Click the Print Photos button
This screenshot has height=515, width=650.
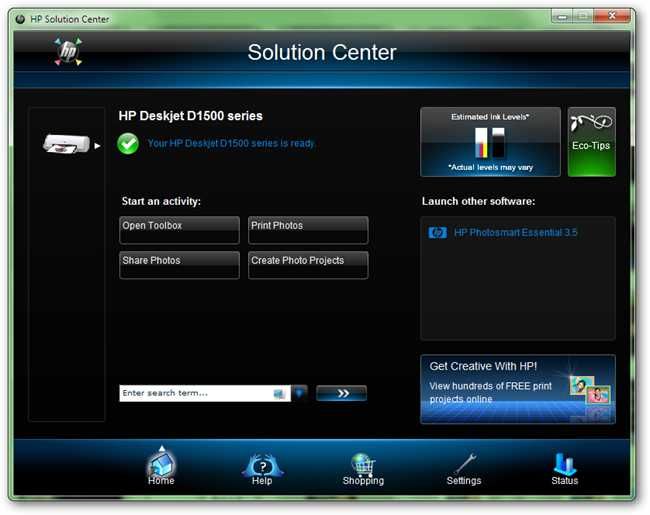coord(308,230)
